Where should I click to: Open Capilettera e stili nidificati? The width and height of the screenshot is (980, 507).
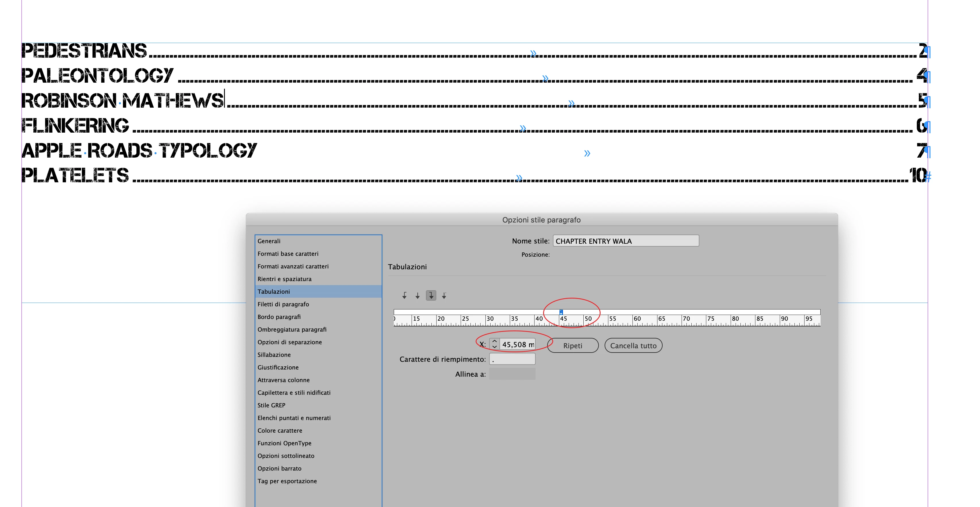click(294, 392)
